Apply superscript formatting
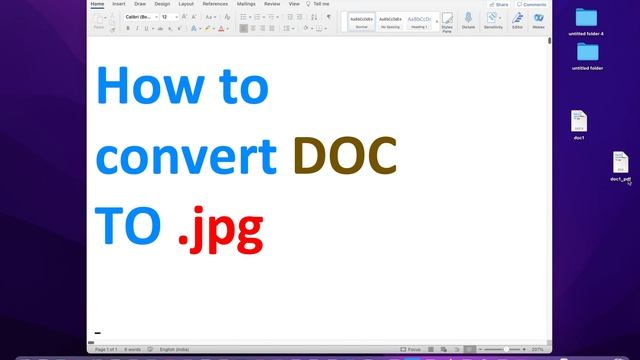Screen dimensions: 640x360 click(180, 29)
